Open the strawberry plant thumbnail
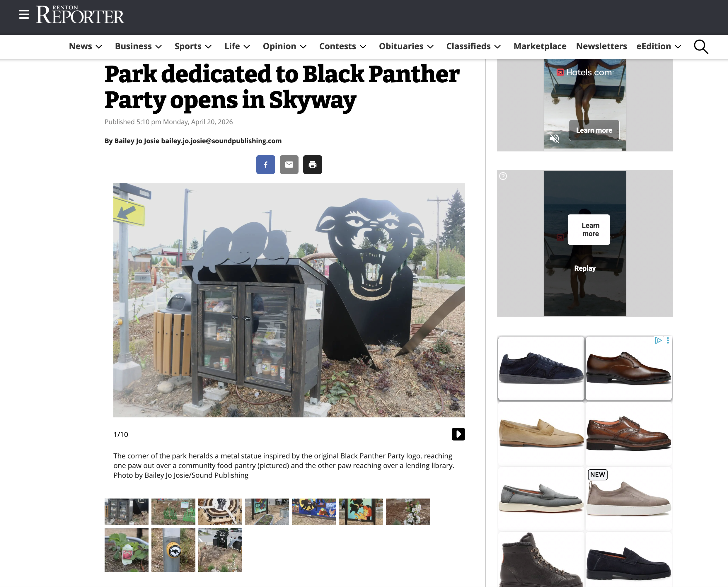Viewport: 728px width, 587px height. point(127,550)
